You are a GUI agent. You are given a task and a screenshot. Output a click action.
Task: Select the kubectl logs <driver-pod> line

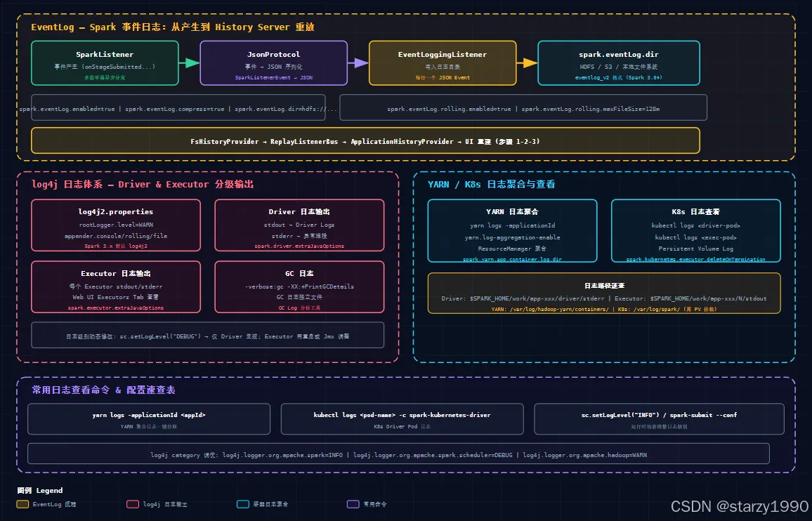(x=695, y=225)
